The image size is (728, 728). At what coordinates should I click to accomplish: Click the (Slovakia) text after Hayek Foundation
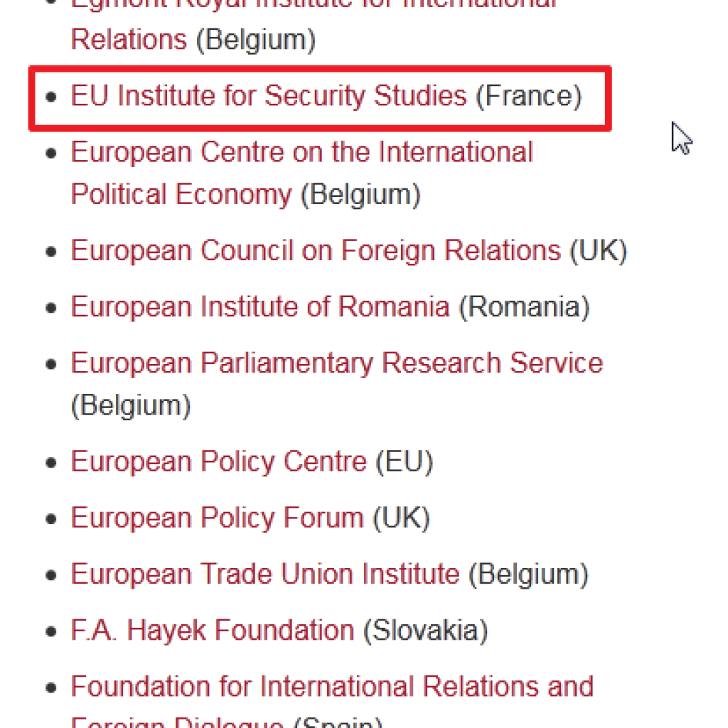(426, 631)
